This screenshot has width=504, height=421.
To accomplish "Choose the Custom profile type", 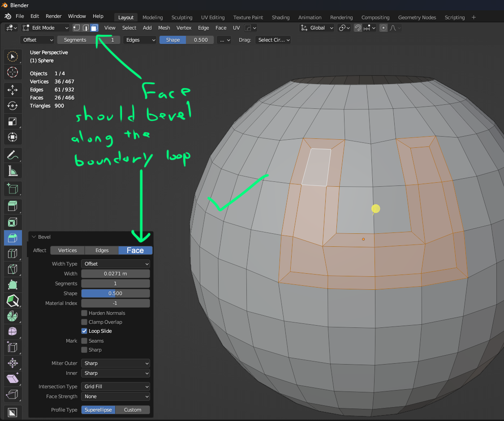I will [x=133, y=410].
